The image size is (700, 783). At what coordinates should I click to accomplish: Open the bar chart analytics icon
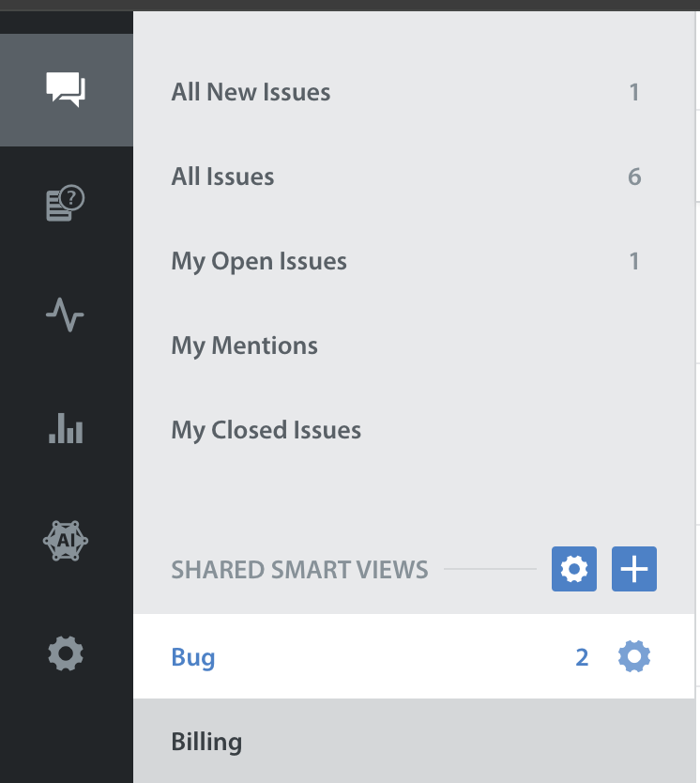pos(66,428)
